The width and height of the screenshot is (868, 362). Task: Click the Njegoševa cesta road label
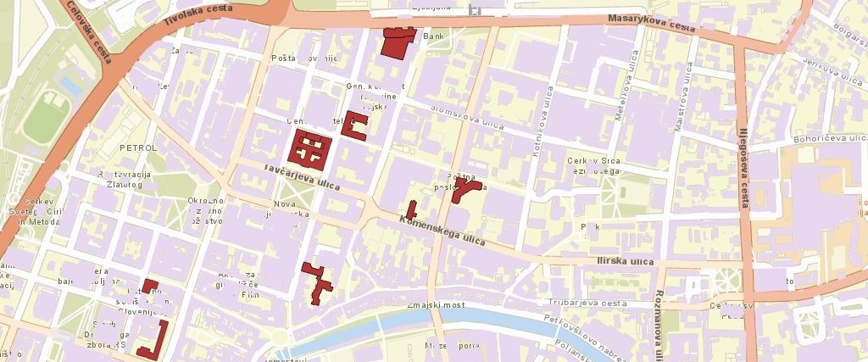click(743, 168)
